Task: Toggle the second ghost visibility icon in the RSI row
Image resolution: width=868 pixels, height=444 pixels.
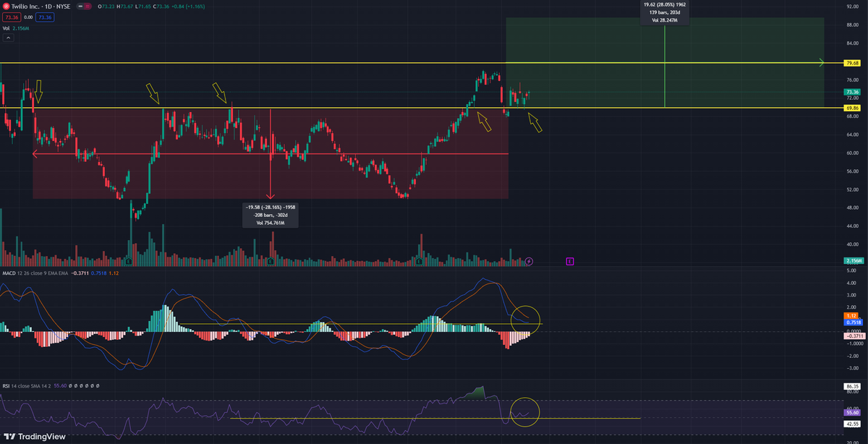Action: click(76, 385)
